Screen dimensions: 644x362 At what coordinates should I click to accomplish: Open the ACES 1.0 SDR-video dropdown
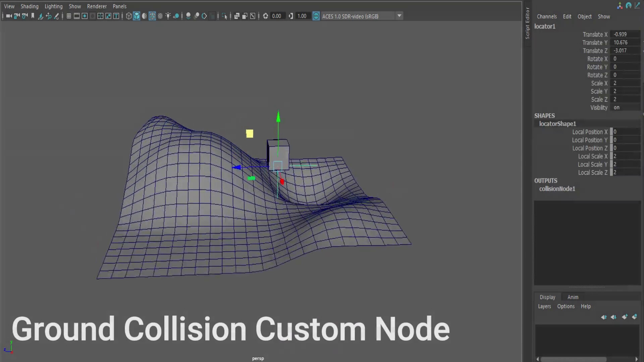399,16
